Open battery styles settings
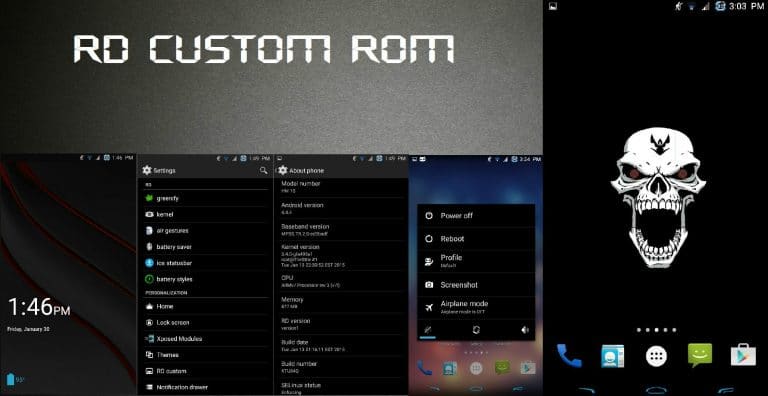This screenshot has width=768, height=396. pos(205,279)
